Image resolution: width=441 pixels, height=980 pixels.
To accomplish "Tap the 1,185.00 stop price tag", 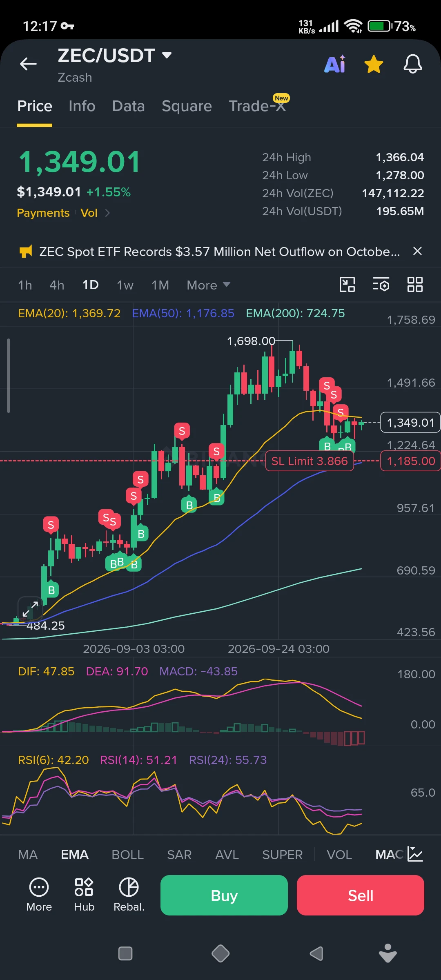I will 410,461.
